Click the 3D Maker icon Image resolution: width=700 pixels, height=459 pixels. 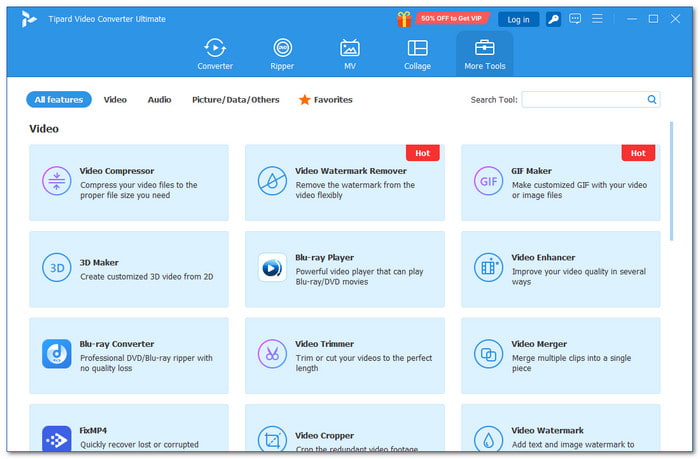57,267
